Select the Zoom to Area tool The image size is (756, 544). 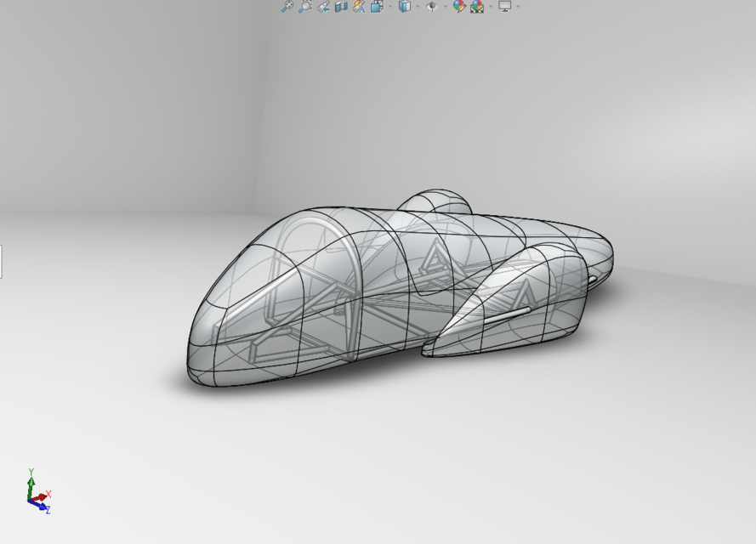coord(305,6)
